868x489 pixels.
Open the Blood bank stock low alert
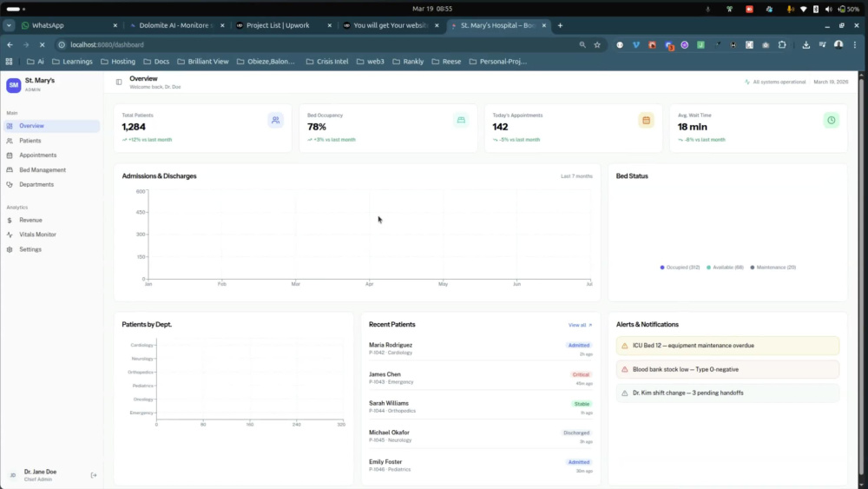(x=727, y=369)
